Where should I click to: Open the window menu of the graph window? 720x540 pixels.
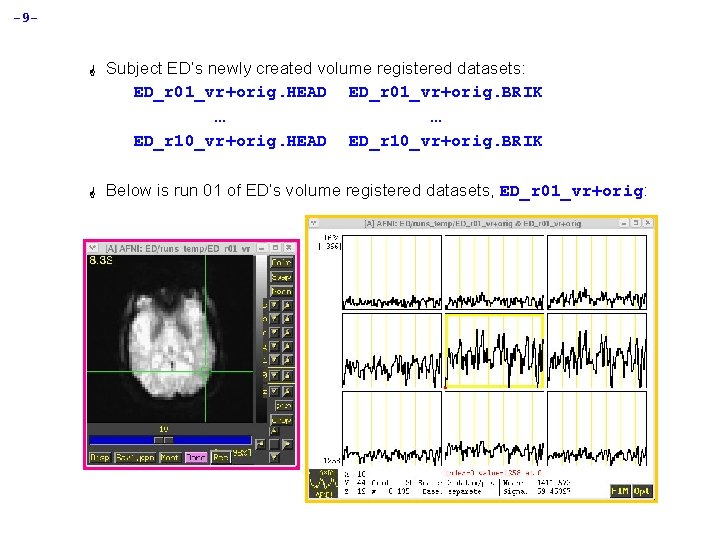pyautogui.click(x=314, y=223)
